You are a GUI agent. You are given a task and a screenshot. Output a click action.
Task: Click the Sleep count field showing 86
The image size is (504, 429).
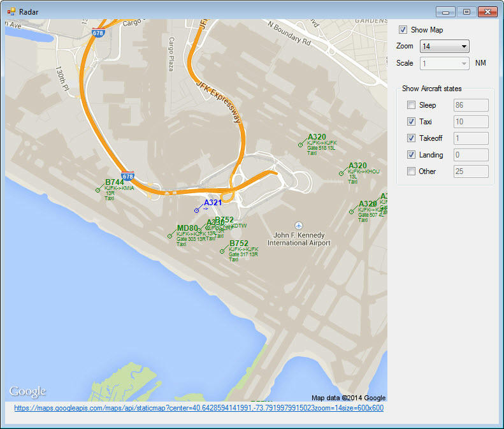(x=471, y=105)
